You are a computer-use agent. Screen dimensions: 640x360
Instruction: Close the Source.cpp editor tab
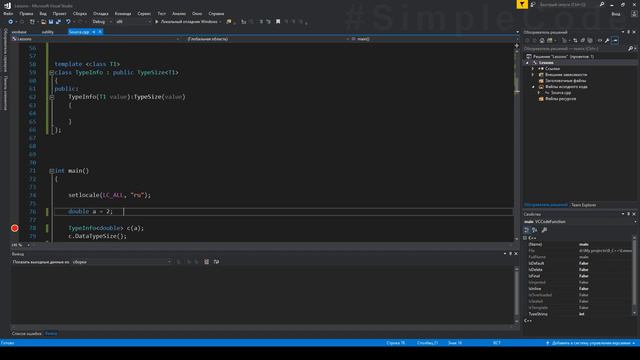(x=100, y=32)
